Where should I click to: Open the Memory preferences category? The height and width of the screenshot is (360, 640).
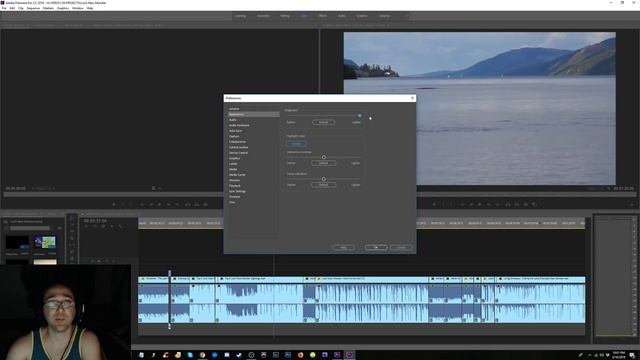click(x=234, y=180)
